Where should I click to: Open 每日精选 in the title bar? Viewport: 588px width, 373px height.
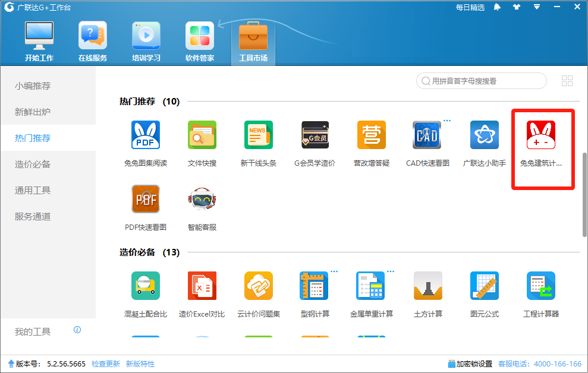(470, 8)
